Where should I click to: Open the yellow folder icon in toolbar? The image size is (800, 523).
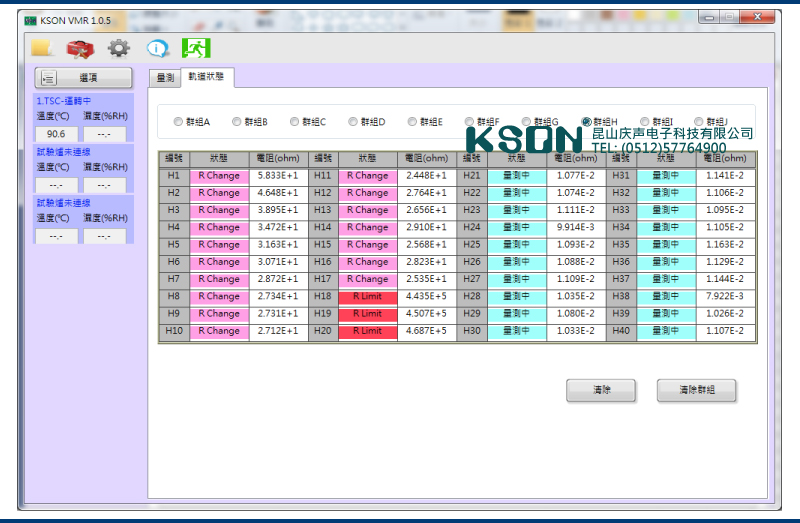[42, 48]
